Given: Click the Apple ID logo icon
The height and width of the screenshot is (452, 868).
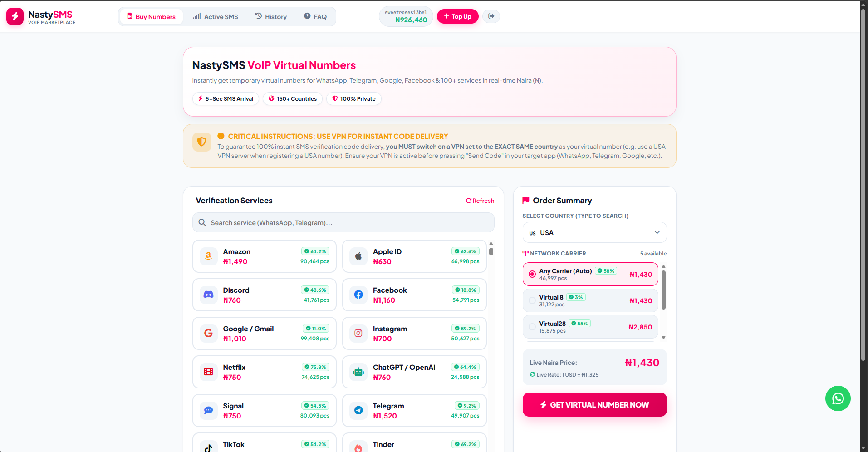Looking at the screenshot, I should (358, 256).
